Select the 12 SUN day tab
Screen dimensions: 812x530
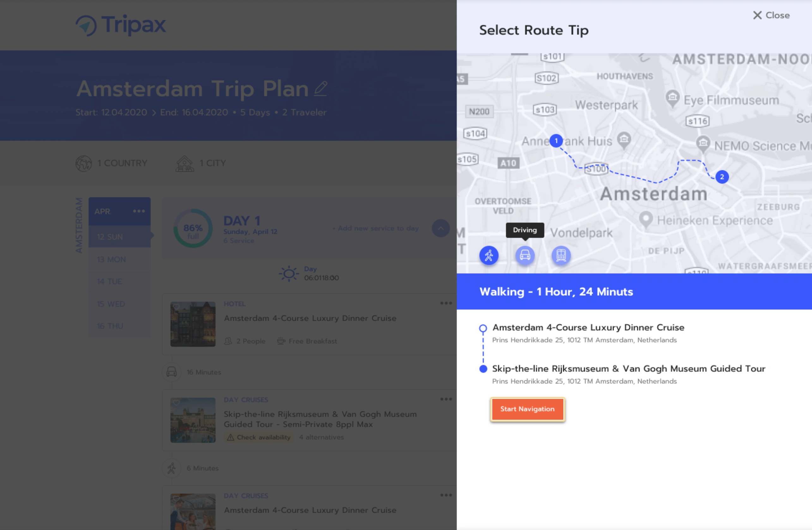point(119,236)
